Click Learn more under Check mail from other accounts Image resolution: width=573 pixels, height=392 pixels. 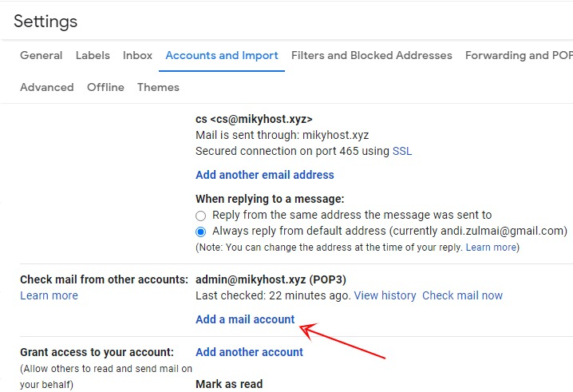[49, 295]
